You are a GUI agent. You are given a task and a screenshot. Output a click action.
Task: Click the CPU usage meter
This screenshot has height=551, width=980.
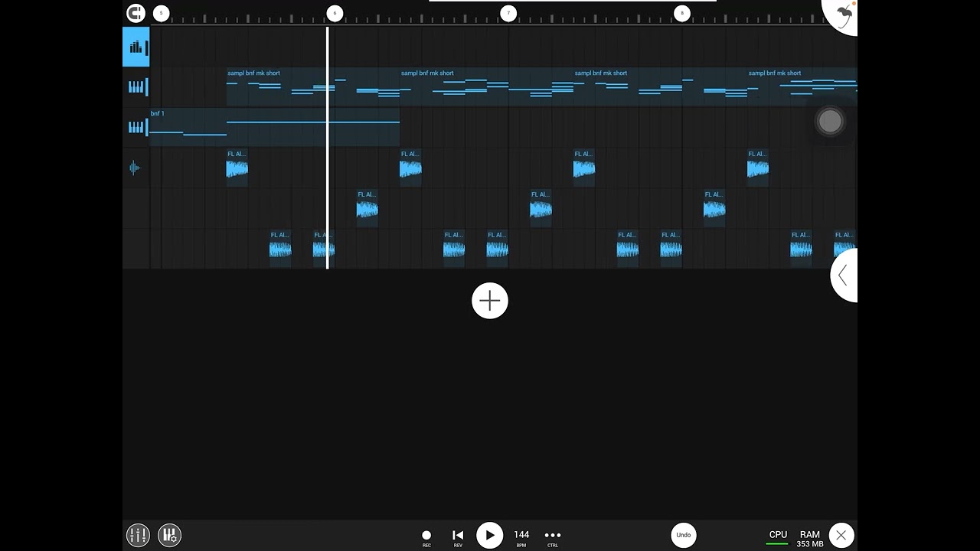778,536
